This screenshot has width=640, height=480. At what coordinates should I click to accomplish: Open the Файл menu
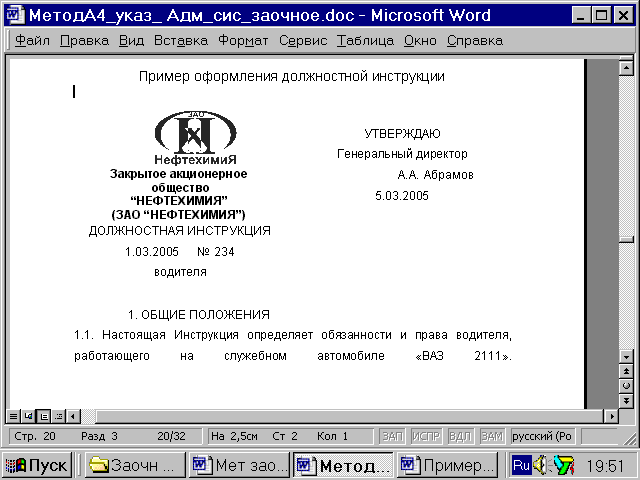(32, 41)
